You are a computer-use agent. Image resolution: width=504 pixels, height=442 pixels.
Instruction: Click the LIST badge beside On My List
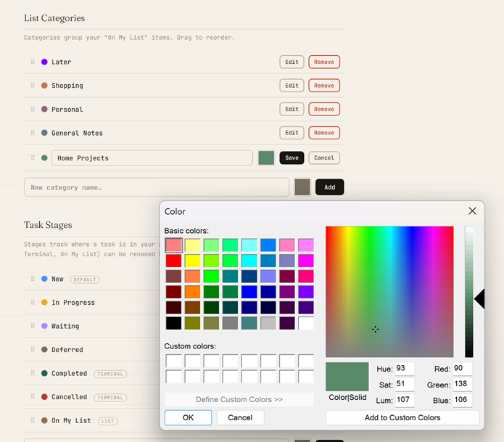coord(107,421)
